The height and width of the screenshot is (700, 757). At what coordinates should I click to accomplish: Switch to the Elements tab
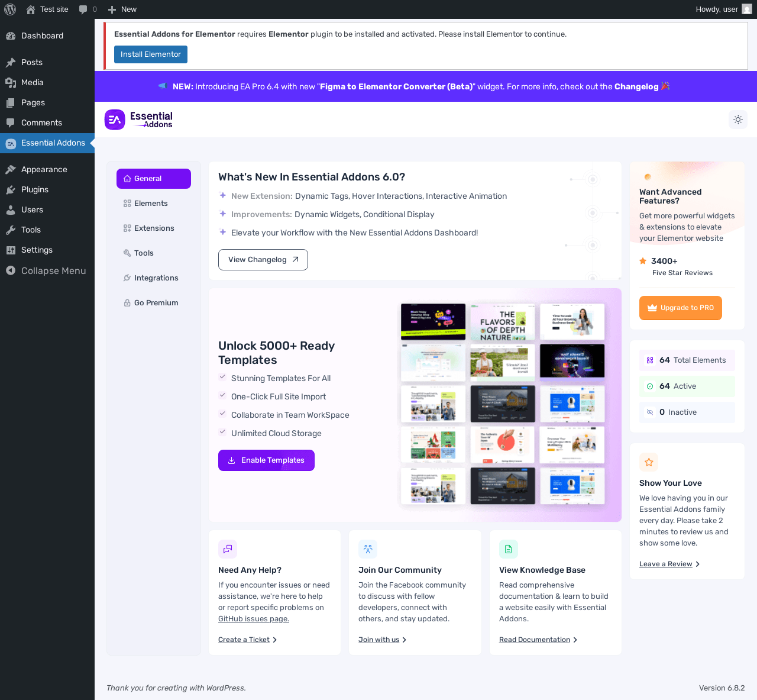coord(154,204)
